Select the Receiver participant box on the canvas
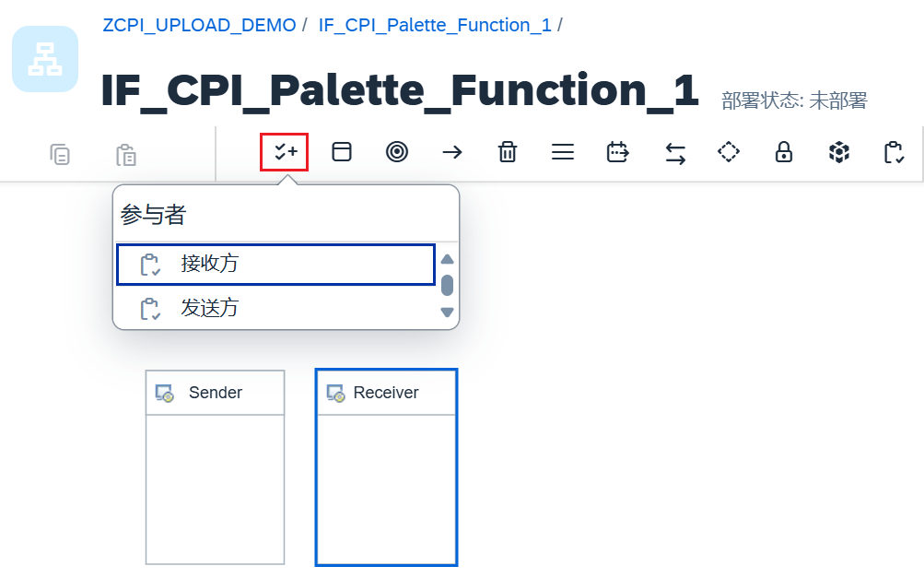The height and width of the screenshot is (578, 924). pos(386,466)
